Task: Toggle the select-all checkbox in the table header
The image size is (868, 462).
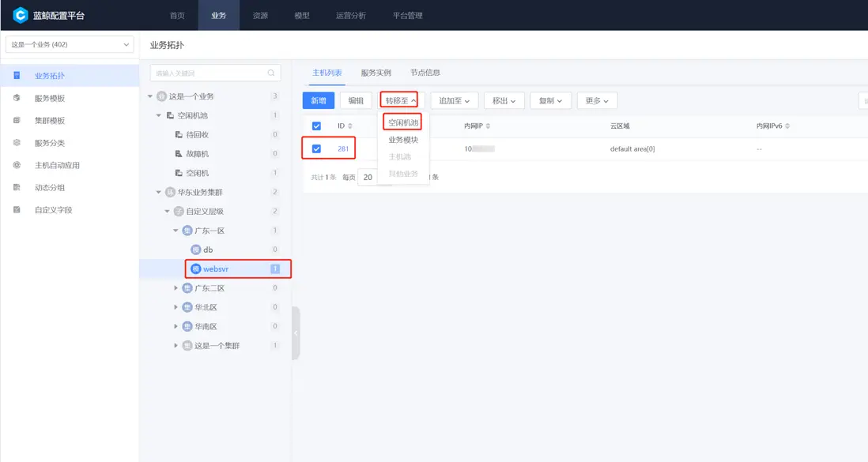Action: [x=316, y=126]
